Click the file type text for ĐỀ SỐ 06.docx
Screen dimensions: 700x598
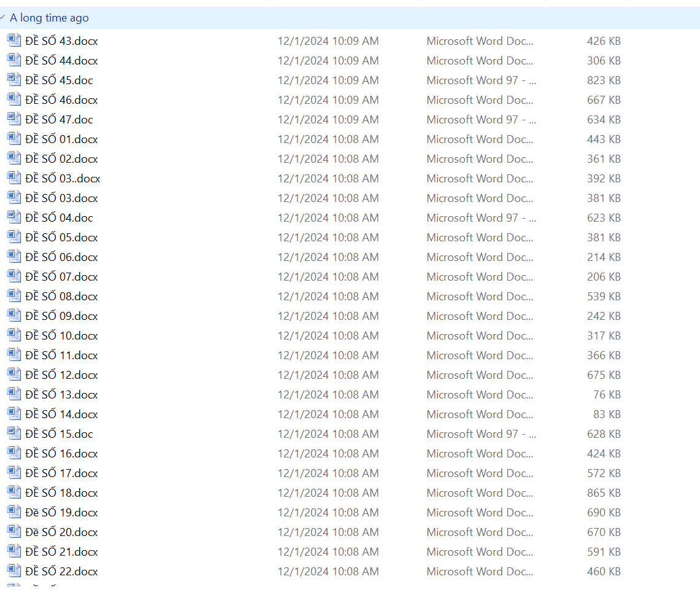pos(480,257)
